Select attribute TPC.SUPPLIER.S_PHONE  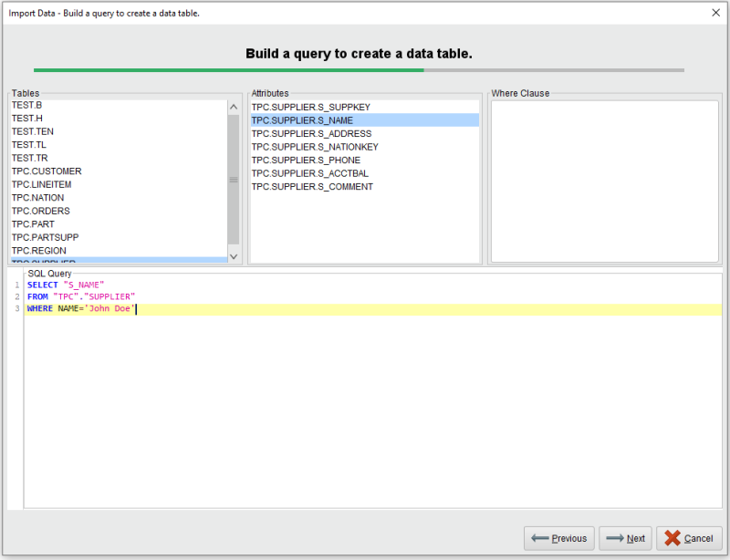click(365, 161)
